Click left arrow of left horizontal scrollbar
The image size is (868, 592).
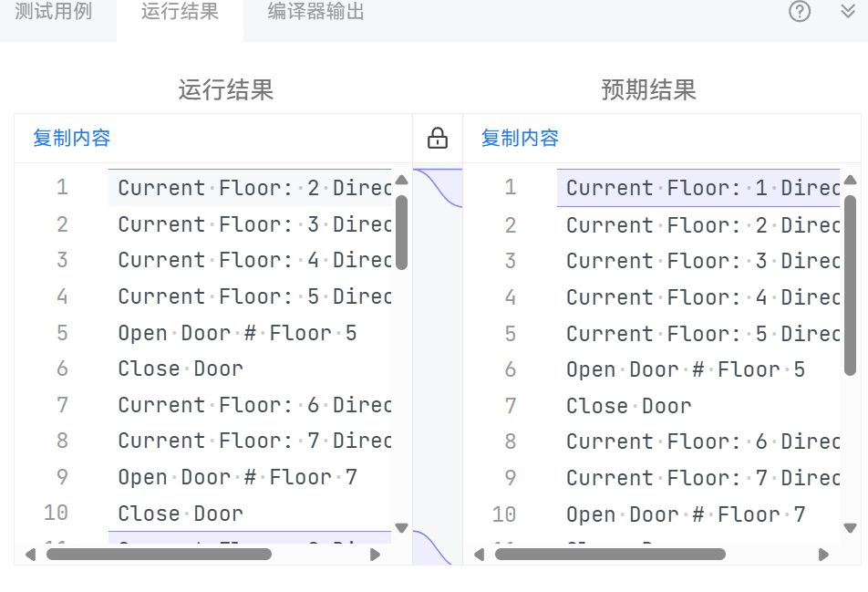(x=30, y=554)
